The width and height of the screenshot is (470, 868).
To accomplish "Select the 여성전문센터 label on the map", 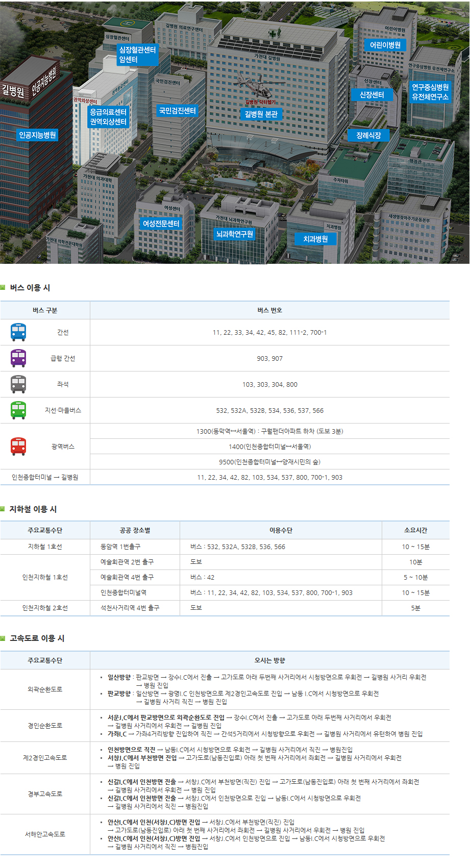I will (x=161, y=224).
